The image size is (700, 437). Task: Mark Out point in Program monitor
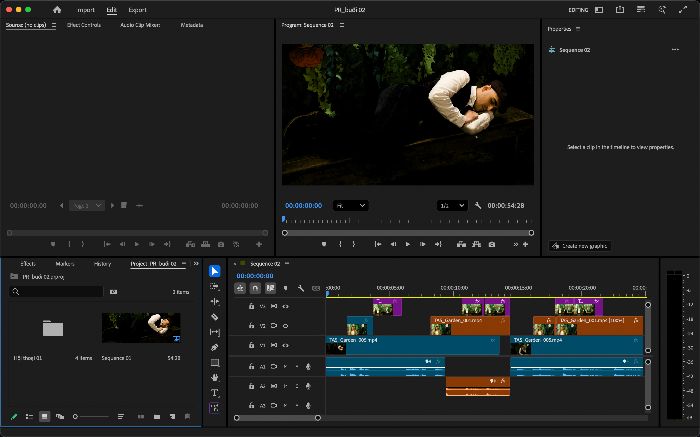pyautogui.click(x=354, y=244)
